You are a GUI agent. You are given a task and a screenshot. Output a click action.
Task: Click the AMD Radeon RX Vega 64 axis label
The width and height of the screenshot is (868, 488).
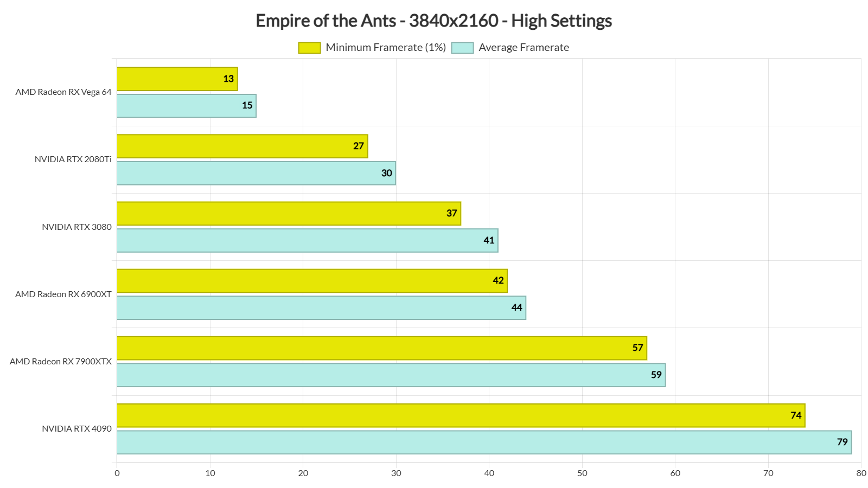pyautogui.click(x=63, y=92)
